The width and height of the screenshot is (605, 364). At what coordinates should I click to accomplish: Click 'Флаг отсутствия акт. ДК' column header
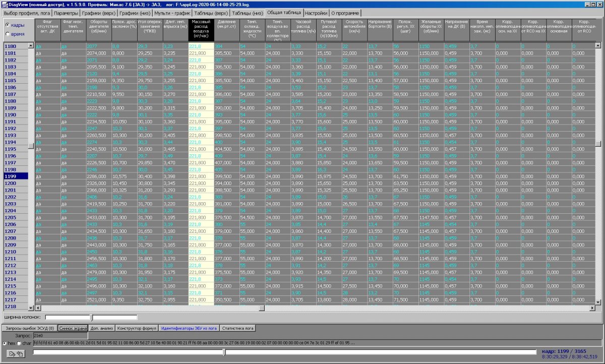coord(47,30)
